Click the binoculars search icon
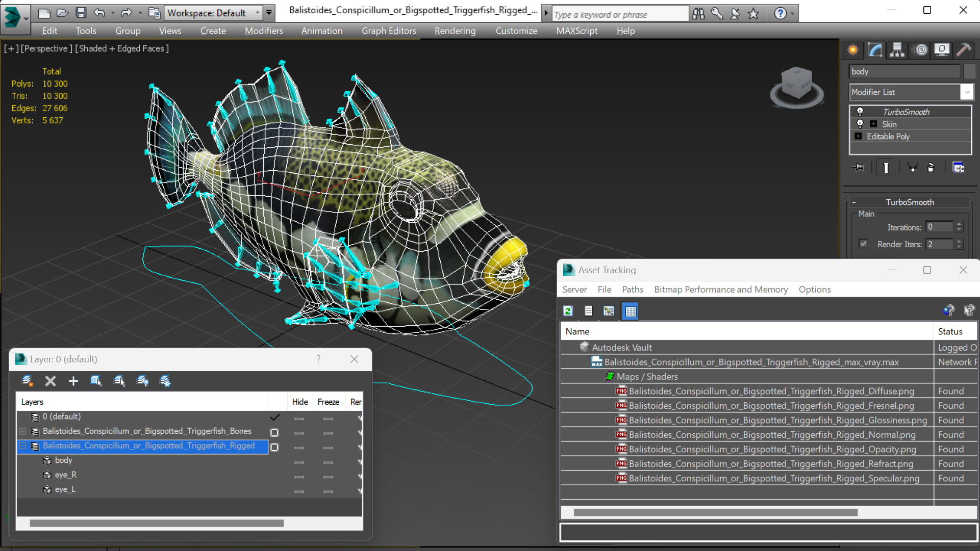Viewport: 980px width, 551px height. coord(698,14)
